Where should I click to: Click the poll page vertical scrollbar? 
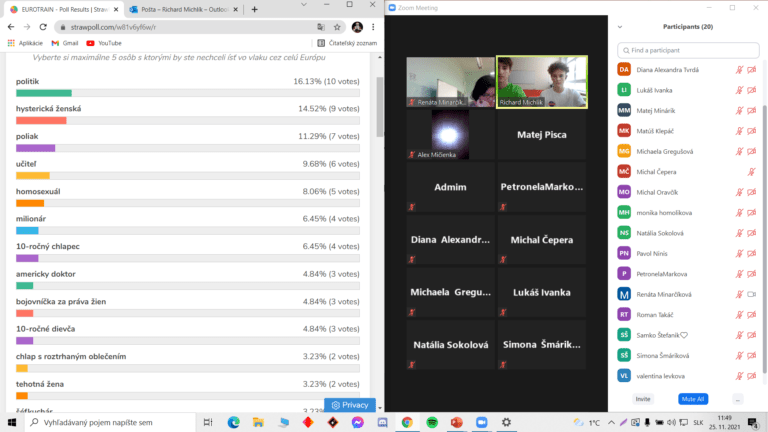click(x=380, y=107)
